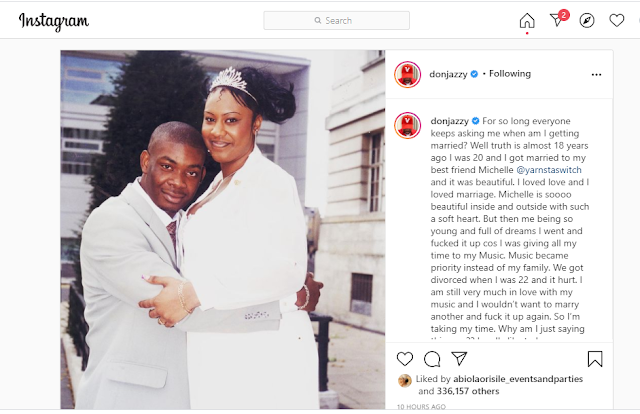Open donjazzy header profile avatar
Screen dimensions: 640x414
[x=407, y=75]
